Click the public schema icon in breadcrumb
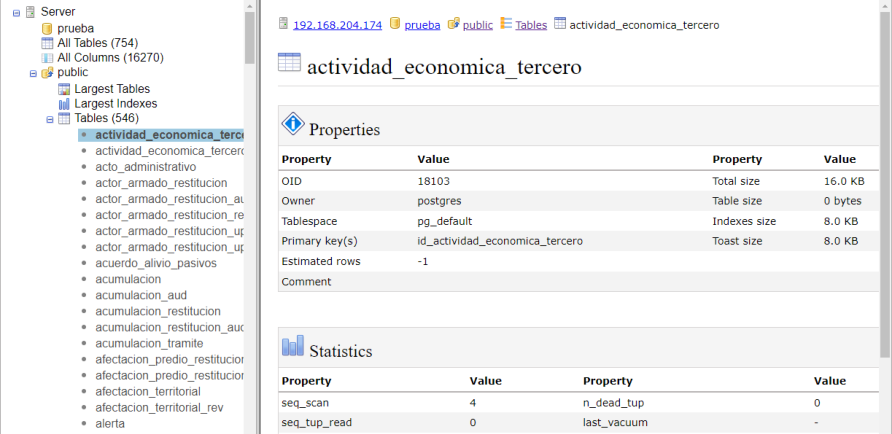Image resolution: width=892 pixels, height=434 pixels. [454, 24]
